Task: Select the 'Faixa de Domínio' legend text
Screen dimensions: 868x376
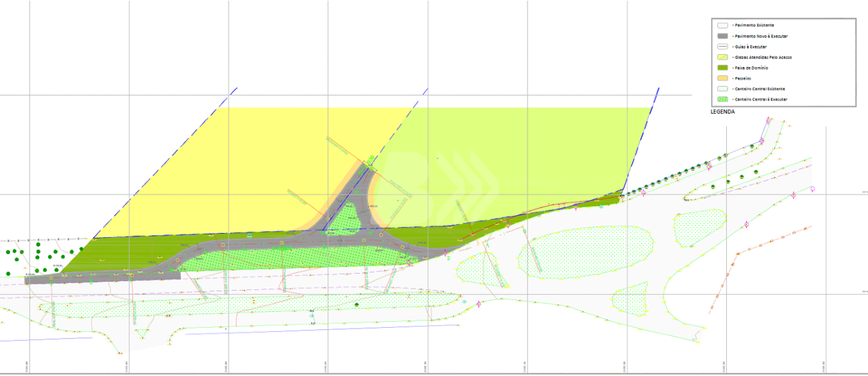Action: (751, 68)
